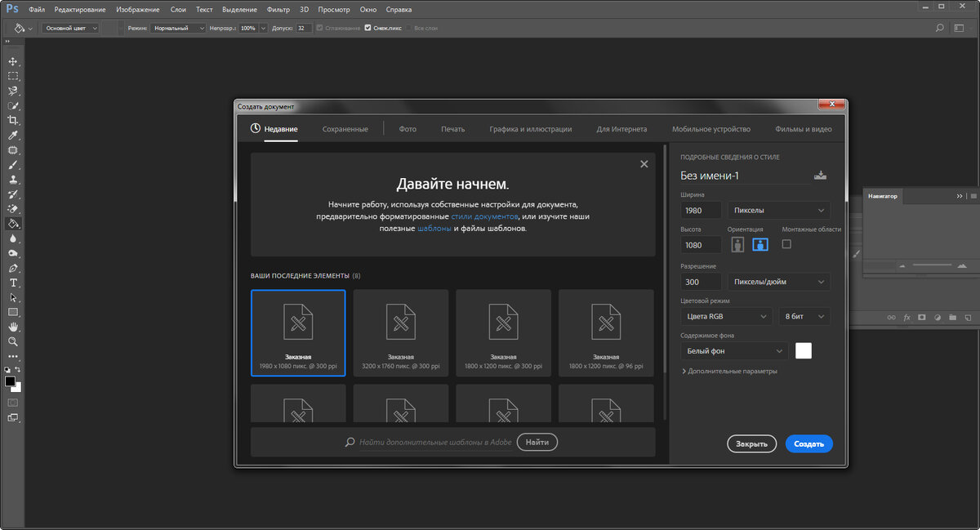
Task: Select the Eyedropper tool
Action: pyautogui.click(x=13, y=135)
